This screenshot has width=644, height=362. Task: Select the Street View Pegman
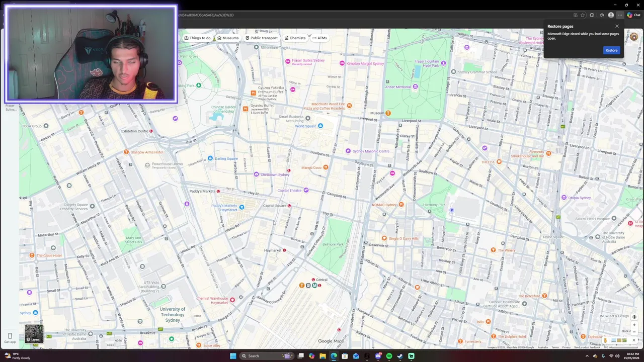pos(605,340)
